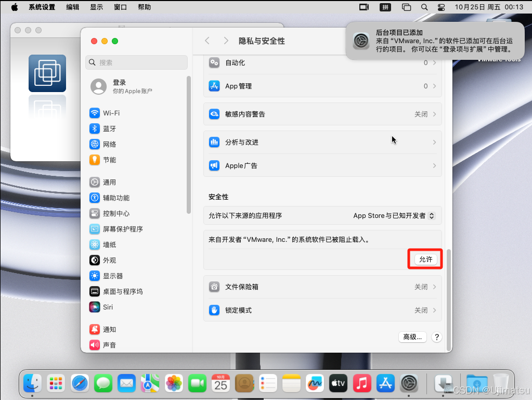Open the 分析与改进 row

tap(322, 142)
